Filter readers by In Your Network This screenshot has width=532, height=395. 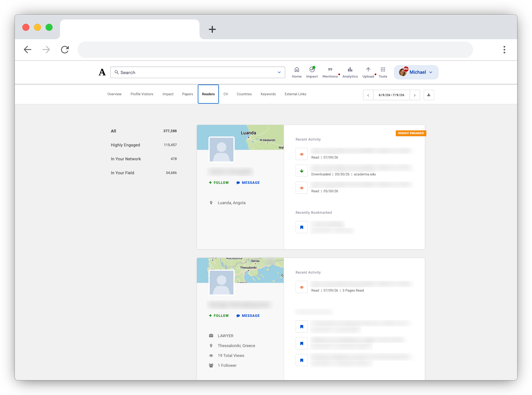144,159
